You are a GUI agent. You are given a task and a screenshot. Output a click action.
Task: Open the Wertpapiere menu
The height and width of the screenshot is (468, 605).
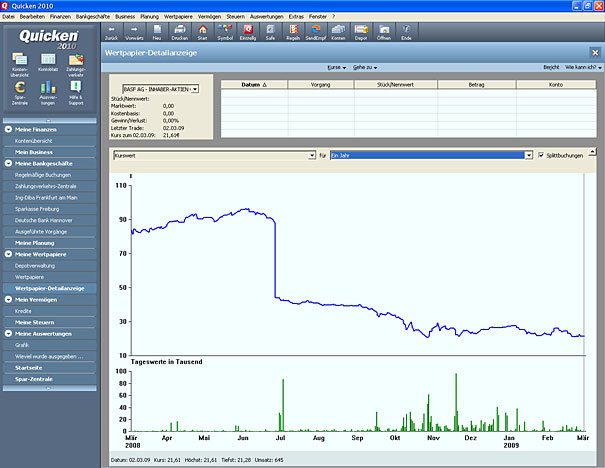click(178, 18)
